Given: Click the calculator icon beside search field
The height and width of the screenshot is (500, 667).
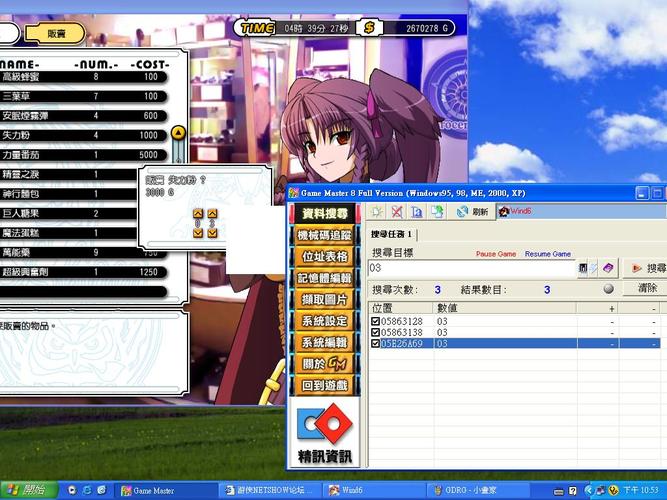Looking at the screenshot, I should [x=583, y=268].
